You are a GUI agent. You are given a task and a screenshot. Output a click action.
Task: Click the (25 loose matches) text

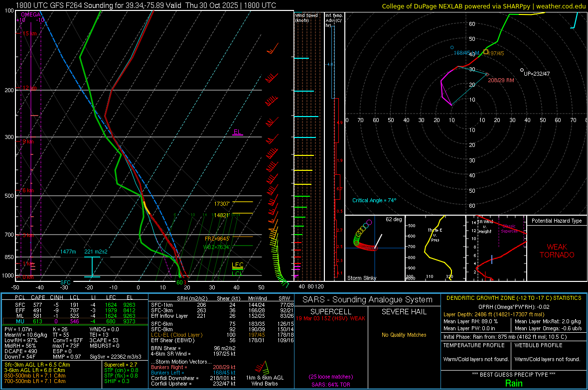331,377
